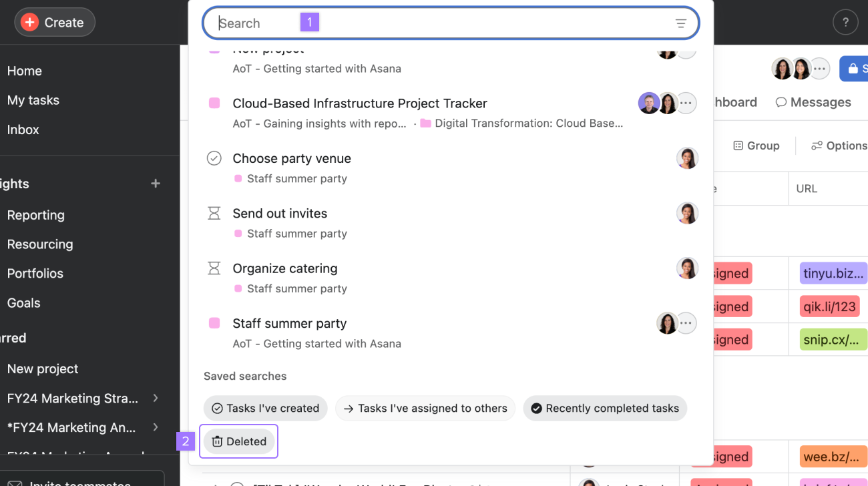Select Tasks I've created saved search

coord(266,409)
